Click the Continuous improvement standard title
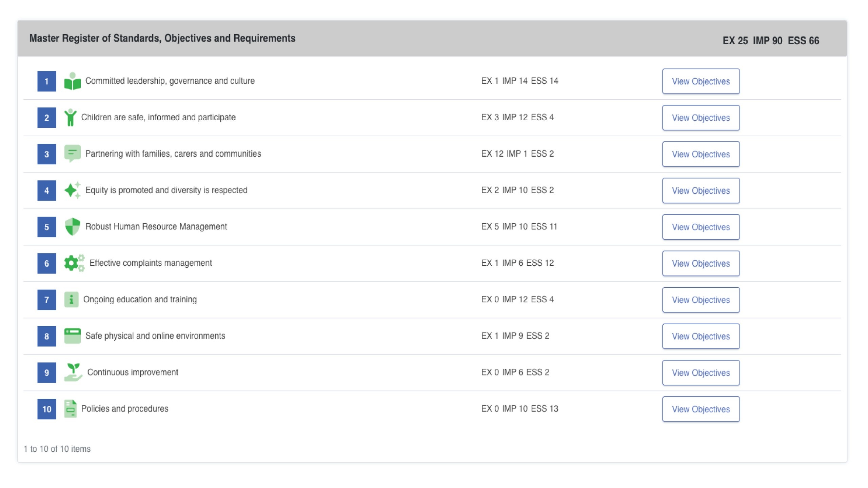This screenshot has height=488, width=868. [133, 372]
